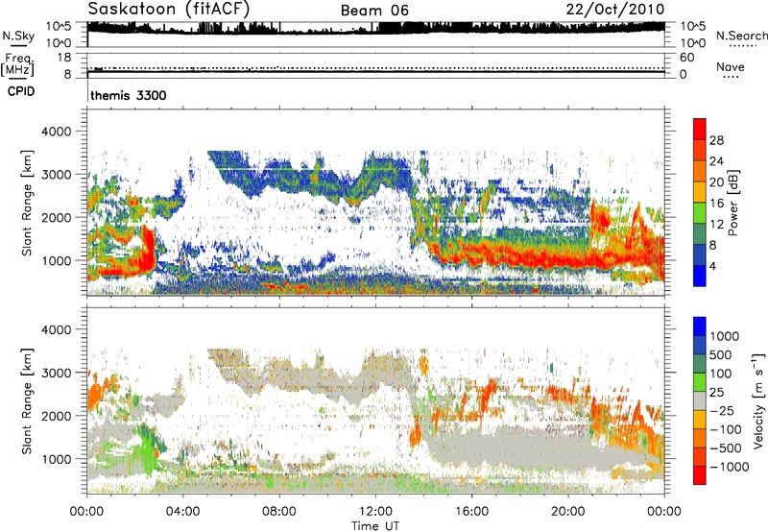Viewport: 768px width, 532px height.
Task: Click the 'Power [dB]' colorbar label
Action: 732,203
